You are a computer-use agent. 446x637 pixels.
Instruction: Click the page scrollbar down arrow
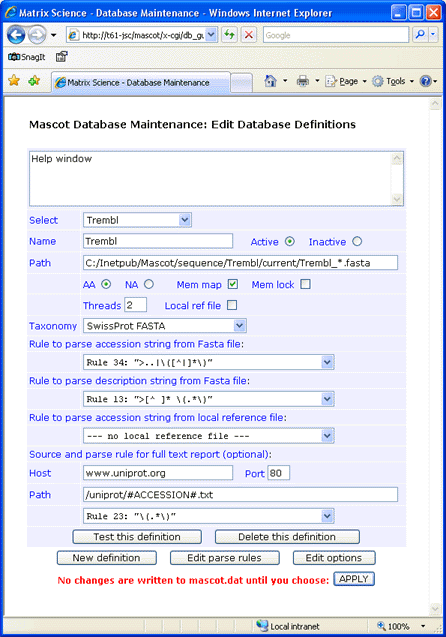(435, 609)
